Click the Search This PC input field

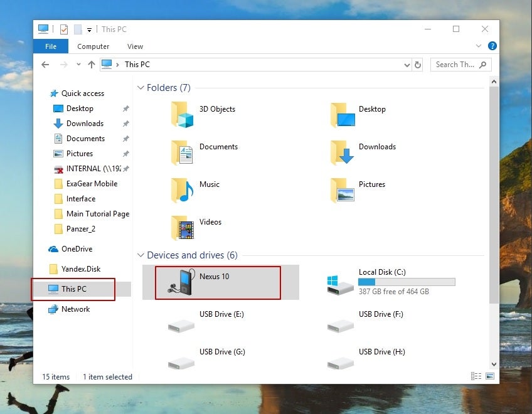(455, 65)
